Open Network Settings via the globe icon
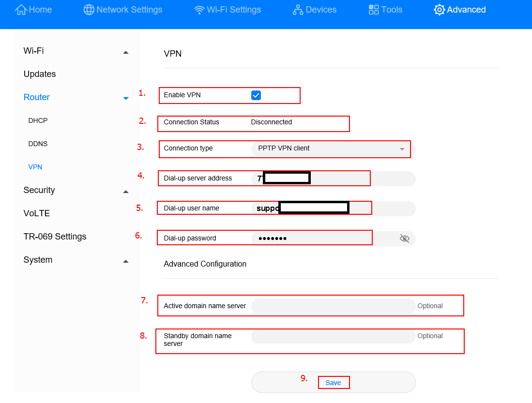 (89, 9)
